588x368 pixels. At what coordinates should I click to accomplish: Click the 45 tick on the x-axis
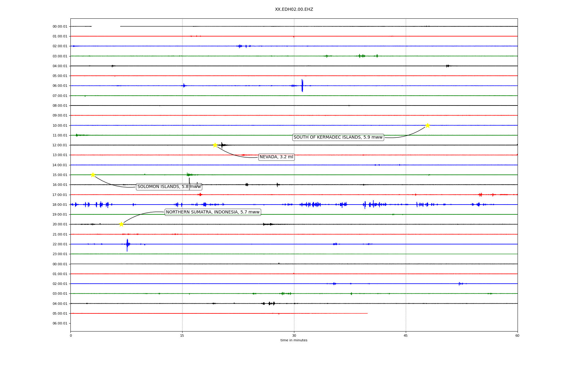click(x=405, y=335)
